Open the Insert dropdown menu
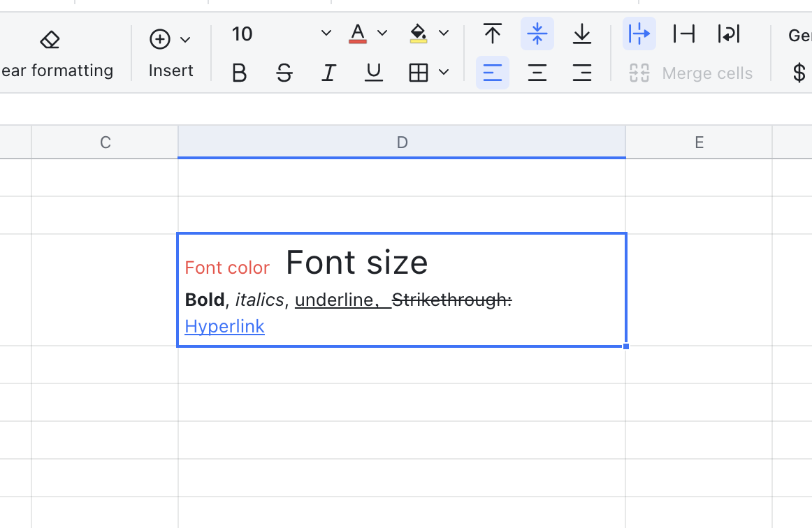The width and height of the screenshot is (812, 528). [171, 40]
